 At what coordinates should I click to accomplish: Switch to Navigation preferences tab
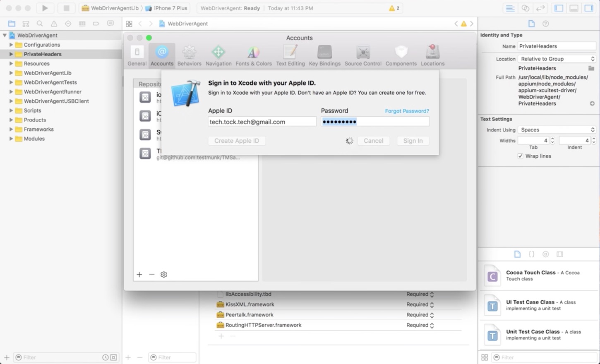click(x=218, y=55)
